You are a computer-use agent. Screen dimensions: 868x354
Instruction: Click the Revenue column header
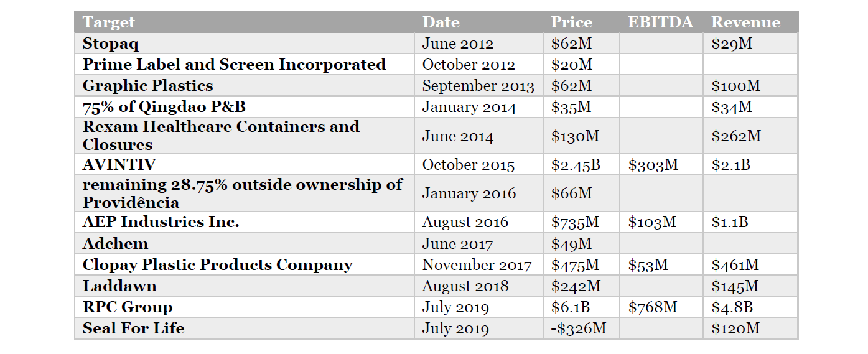tap(745, 22)
